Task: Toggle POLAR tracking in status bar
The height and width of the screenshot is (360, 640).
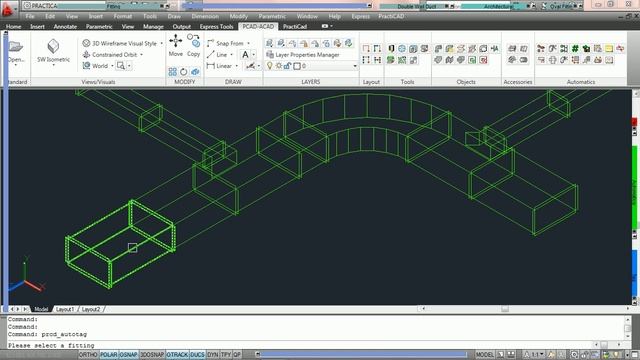Action: click(109, 355)
